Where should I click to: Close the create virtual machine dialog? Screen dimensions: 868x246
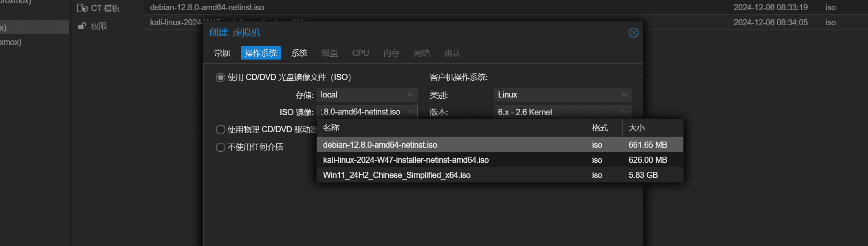(x=633, y=33)
